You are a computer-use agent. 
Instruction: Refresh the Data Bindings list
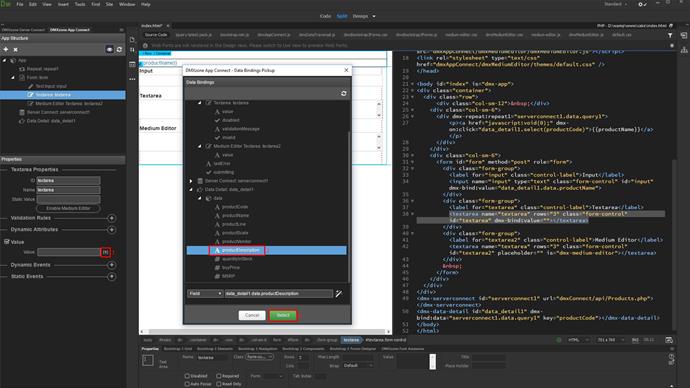tap(344, 93)
